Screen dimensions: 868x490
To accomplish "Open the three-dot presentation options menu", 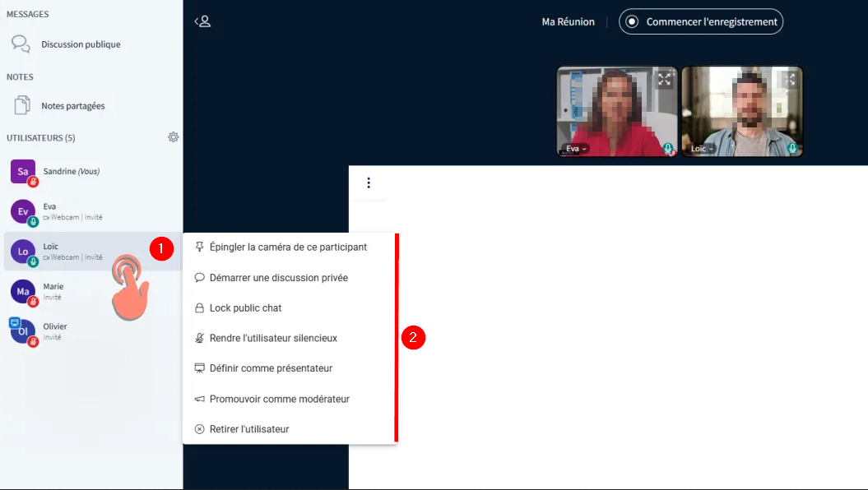I will [369, 183].
